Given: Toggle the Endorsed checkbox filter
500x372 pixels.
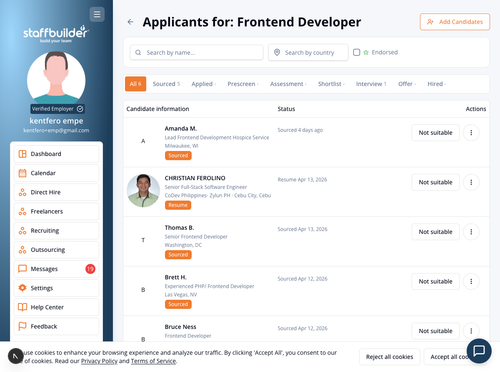Looking at the screenshot, I should click(x=356, y=52).
